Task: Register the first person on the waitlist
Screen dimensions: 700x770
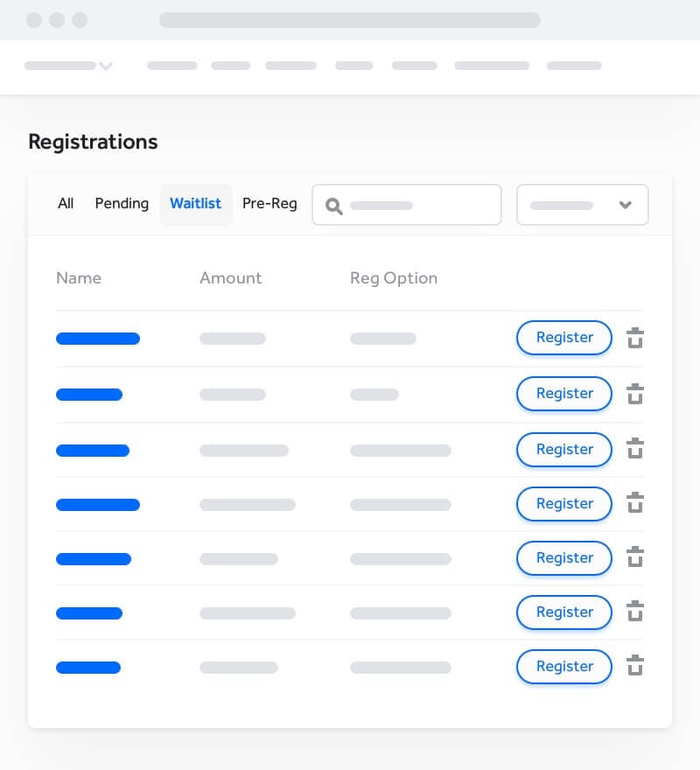Action: point(564,338)
